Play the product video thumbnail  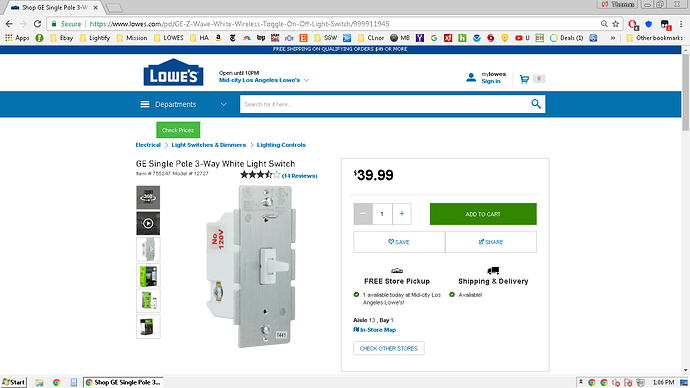click(x=148, y=223)
